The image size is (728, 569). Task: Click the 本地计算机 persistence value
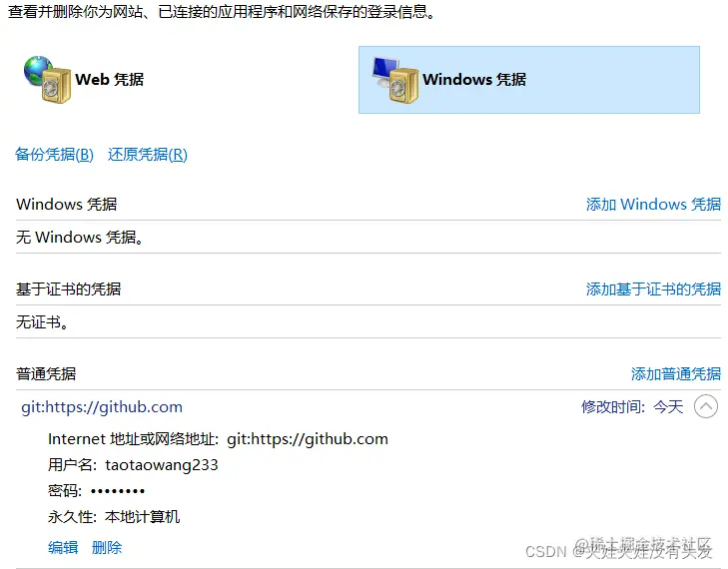(x=142, y=516)
